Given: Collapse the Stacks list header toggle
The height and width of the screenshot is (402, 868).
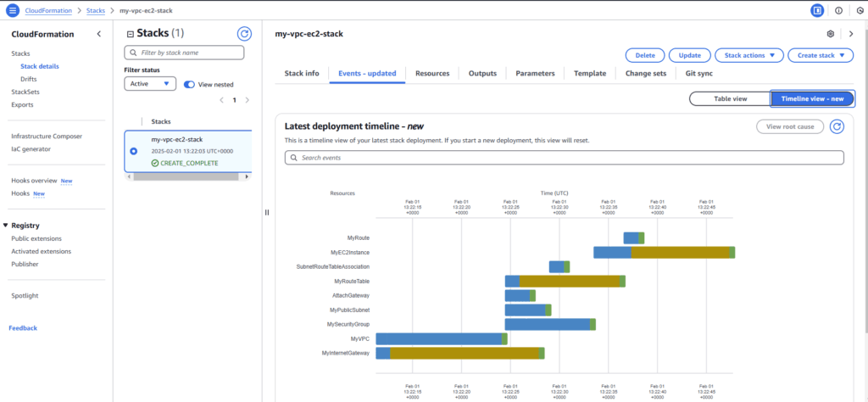Looking at the screenshot, I should click(x=131, y=34).
